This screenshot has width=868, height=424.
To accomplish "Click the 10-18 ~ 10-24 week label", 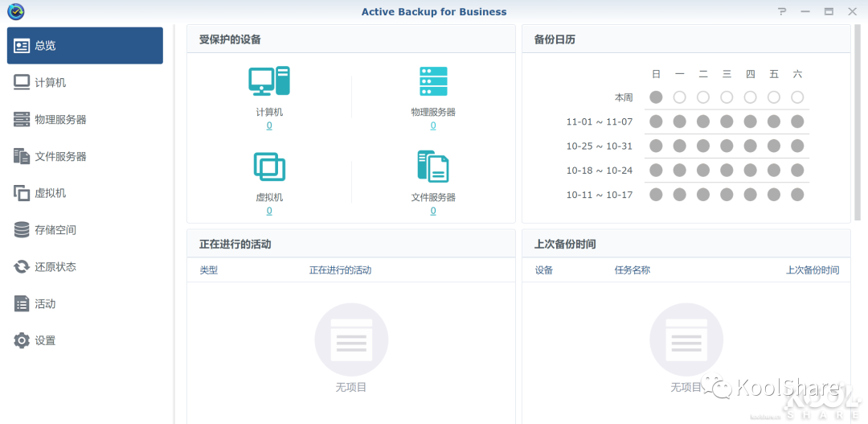I will coord(600,171).
